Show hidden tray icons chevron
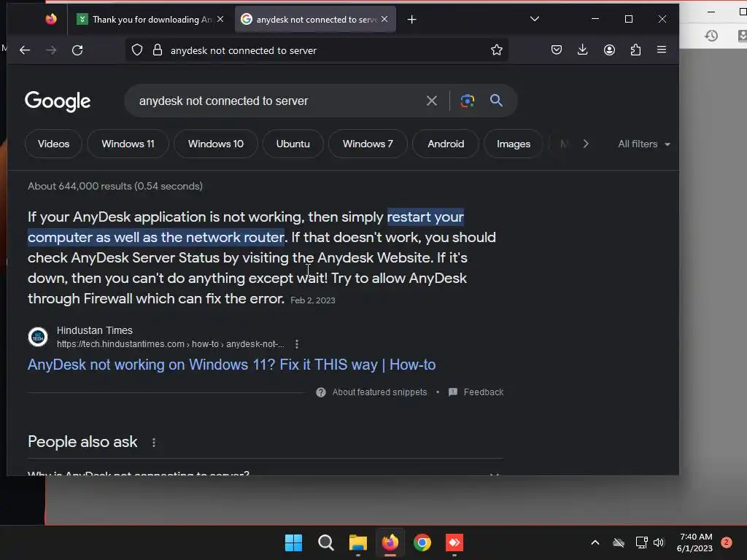The width and height of the screenshot is (747, 560). [595, 542]
